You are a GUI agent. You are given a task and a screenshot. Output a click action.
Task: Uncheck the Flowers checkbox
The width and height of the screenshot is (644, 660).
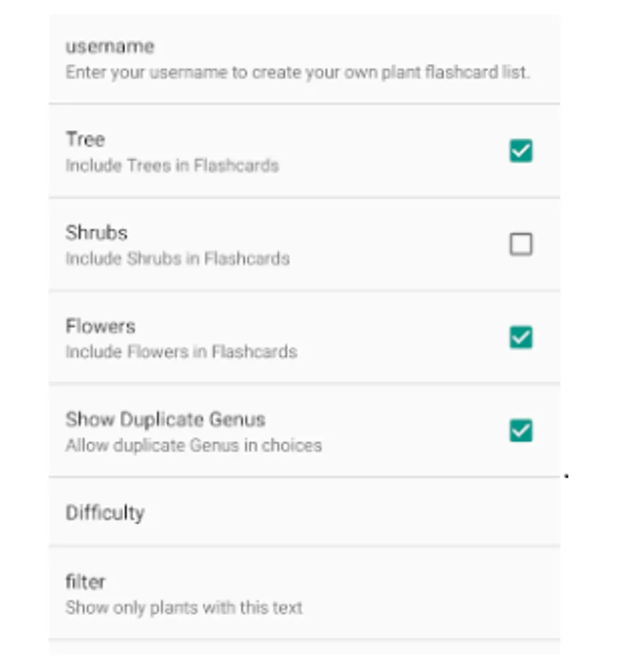click(x=521, y=337)
